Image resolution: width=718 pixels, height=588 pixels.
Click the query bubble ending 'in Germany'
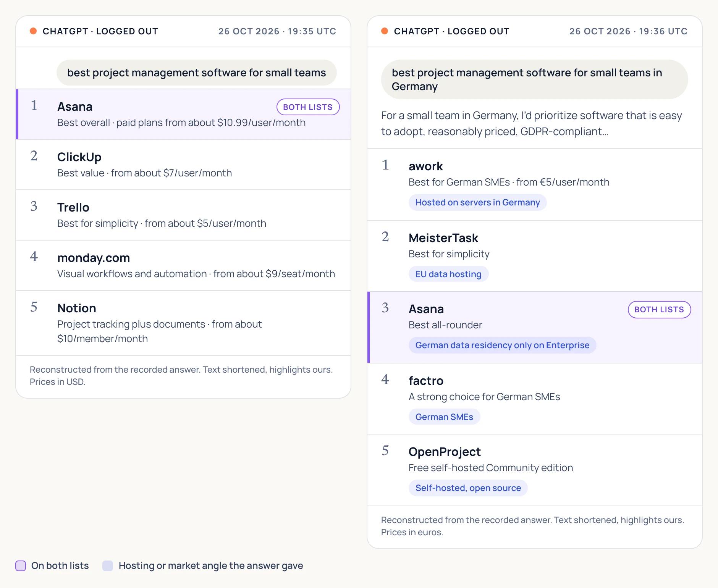click(x=534, y=79)
